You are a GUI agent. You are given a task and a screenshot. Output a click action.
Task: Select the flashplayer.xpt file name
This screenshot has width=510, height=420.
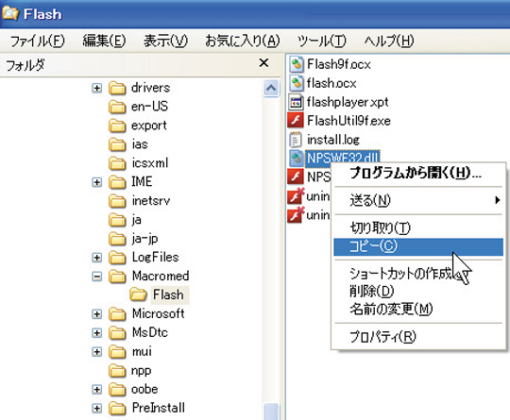(348, 102)
